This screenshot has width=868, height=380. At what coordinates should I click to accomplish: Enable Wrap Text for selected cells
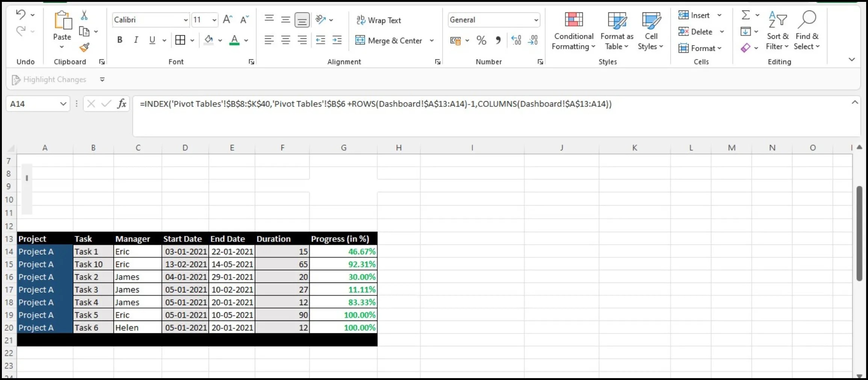(379, 20)
